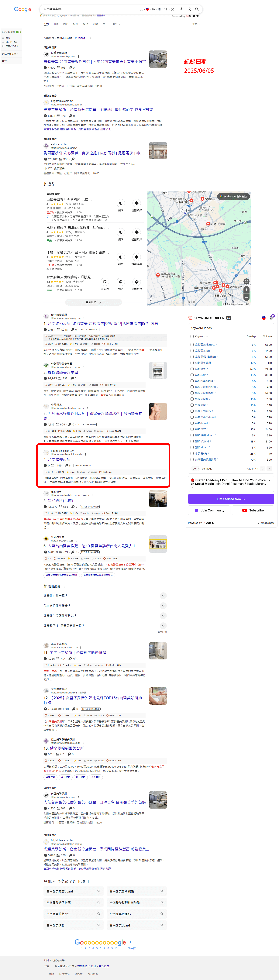This screenshot has width=279, height=980.
Task: Expand question 現在流行什麼醫美？
Action: (x=163, y=606)
